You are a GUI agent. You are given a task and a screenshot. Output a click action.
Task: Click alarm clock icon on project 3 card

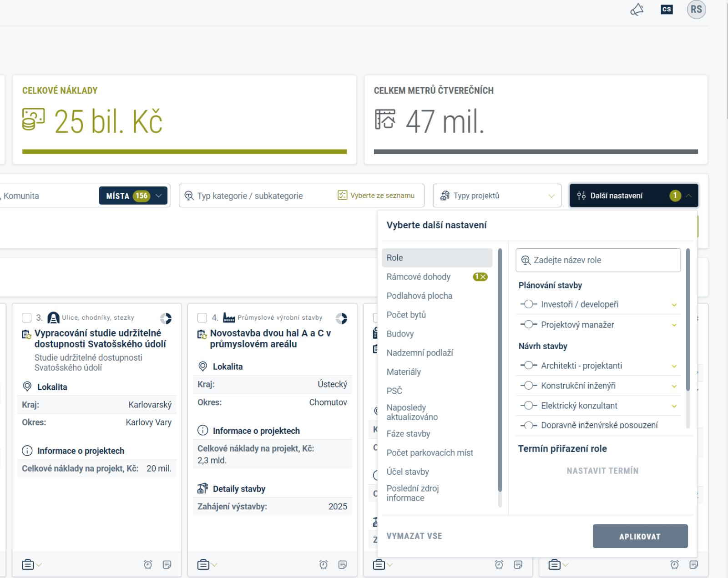click(x=148, y=564)
